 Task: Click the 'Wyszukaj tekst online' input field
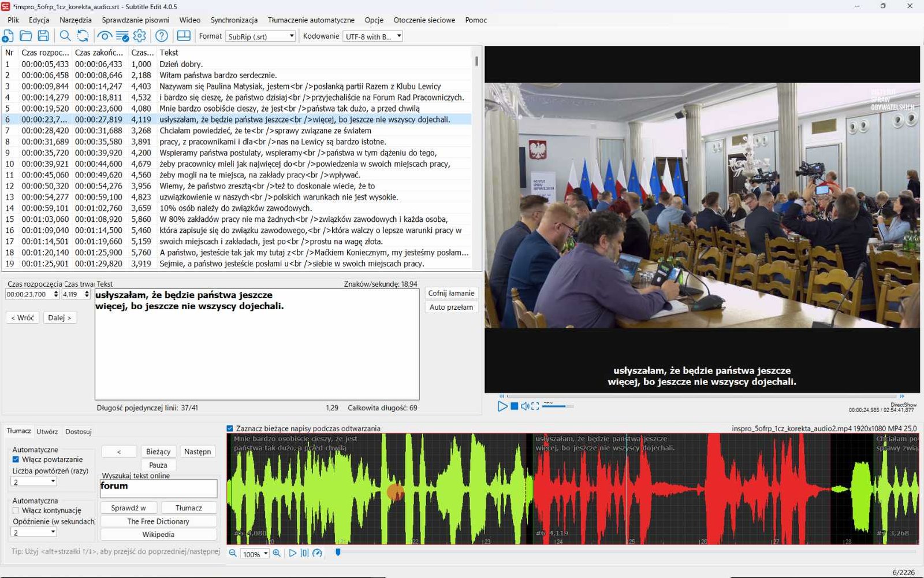tap(159, 488)
